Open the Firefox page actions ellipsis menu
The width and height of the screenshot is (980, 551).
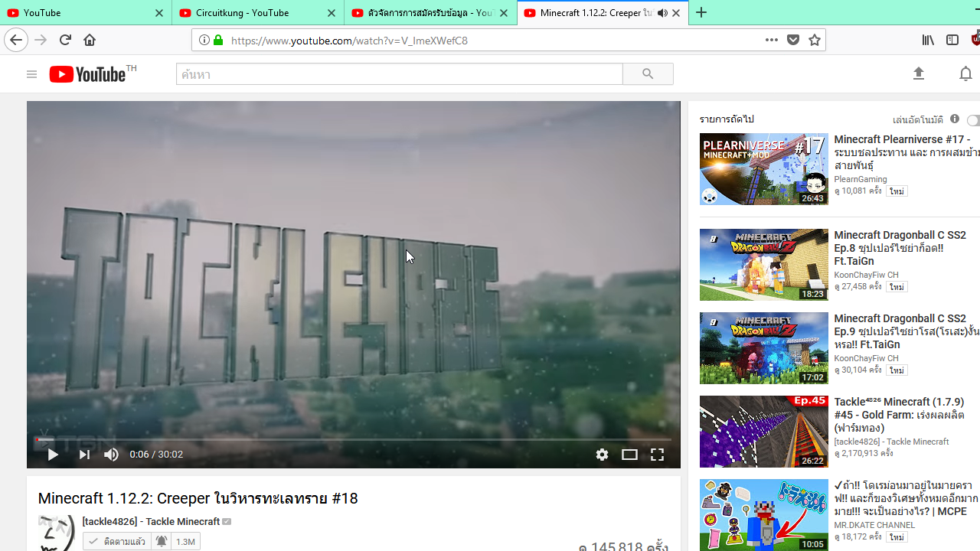771,40
